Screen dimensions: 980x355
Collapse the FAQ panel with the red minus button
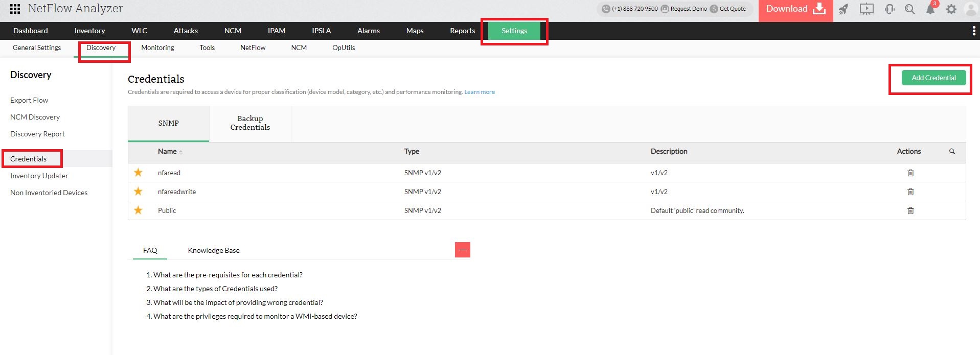463,250
